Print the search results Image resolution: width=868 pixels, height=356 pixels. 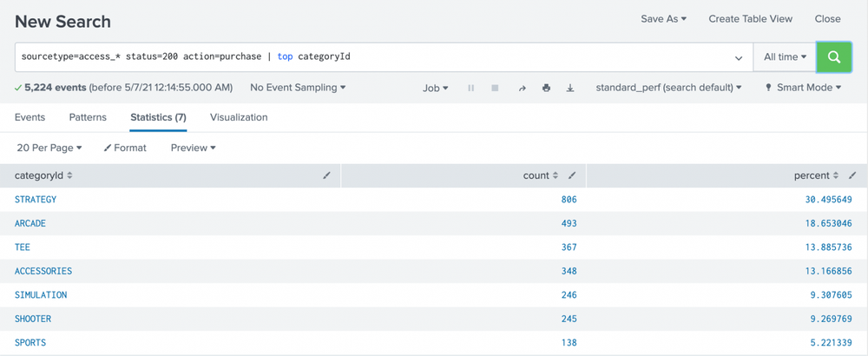[546, 88]
